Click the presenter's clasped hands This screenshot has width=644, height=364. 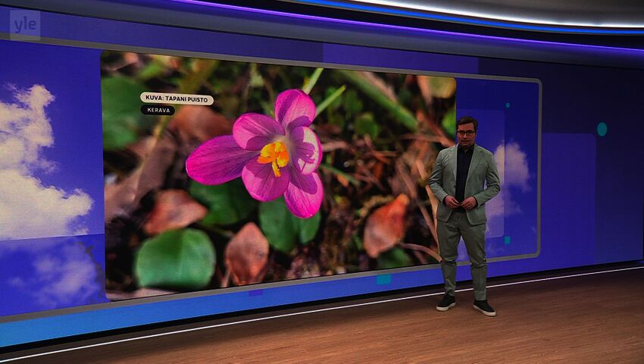(x=460, y=202)
